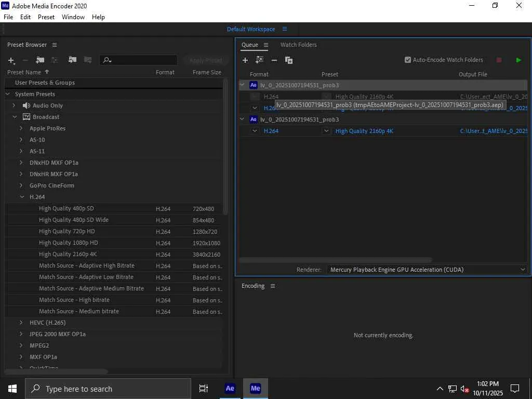Click the Default Workspace label
532x399 pixels.
pos(251,29)
